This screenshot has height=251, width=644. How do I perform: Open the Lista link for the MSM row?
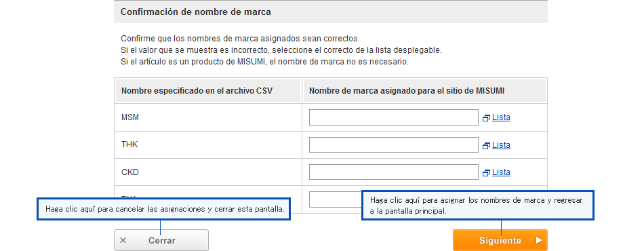[501, 117]
